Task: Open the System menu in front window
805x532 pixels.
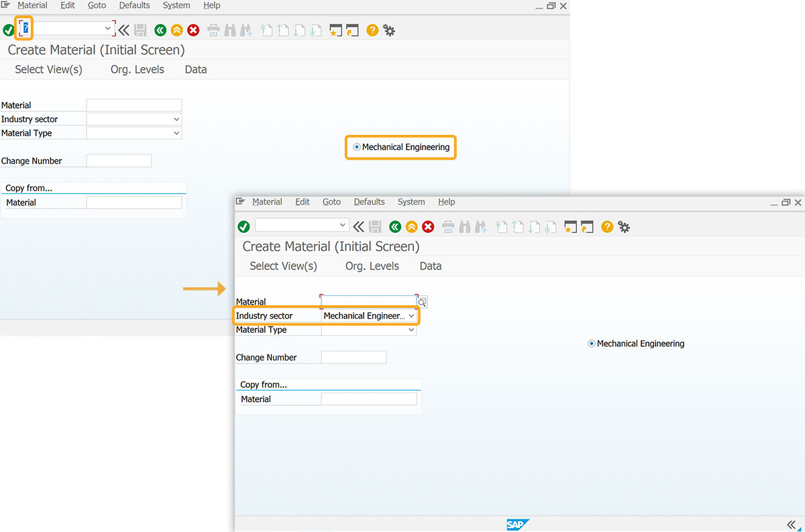Action: tap(411, 202)
